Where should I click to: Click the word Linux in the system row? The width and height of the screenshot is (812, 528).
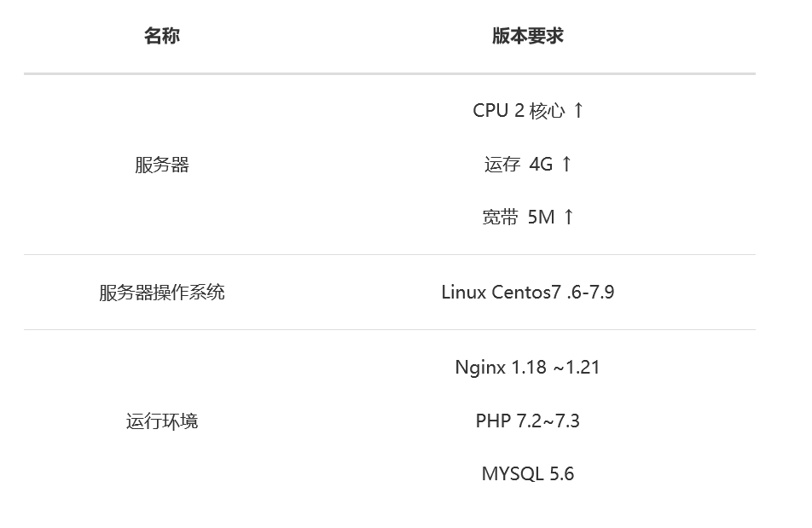click(x=463, y=293)
